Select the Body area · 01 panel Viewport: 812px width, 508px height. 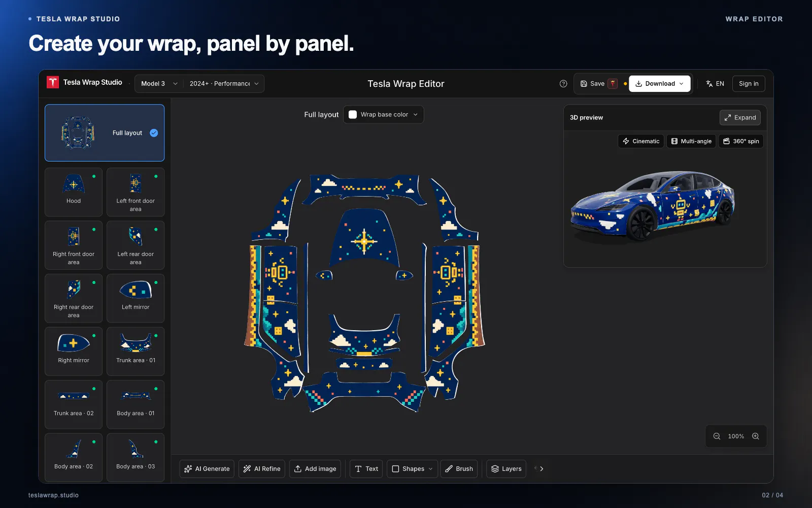pyautogui.click(x=136, y=404)
